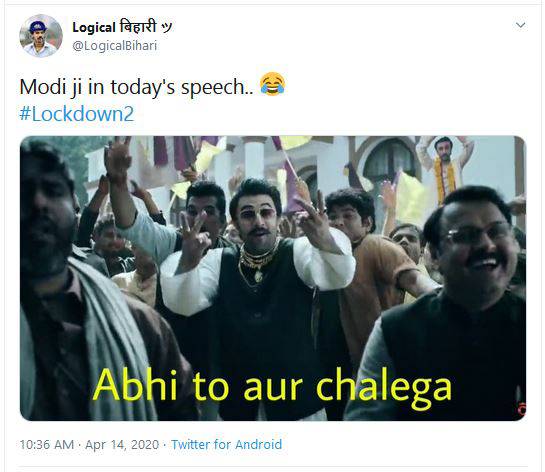Click the 'Modi ji in today's speech' text
Screen dimensions: 545x472
(x=136, y=87)
